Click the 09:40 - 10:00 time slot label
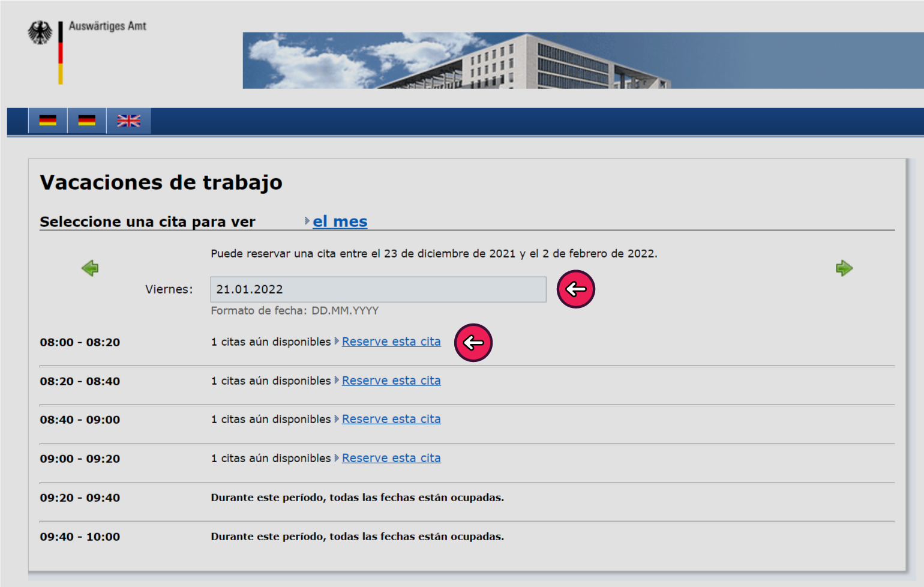The height and width of the screenshot is (587, 924). click(80, 537)
